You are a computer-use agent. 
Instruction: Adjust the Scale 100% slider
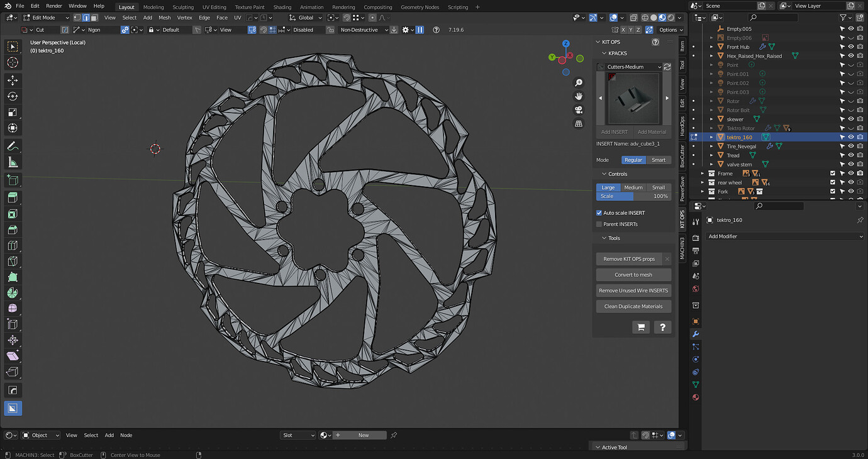point(633,196)
